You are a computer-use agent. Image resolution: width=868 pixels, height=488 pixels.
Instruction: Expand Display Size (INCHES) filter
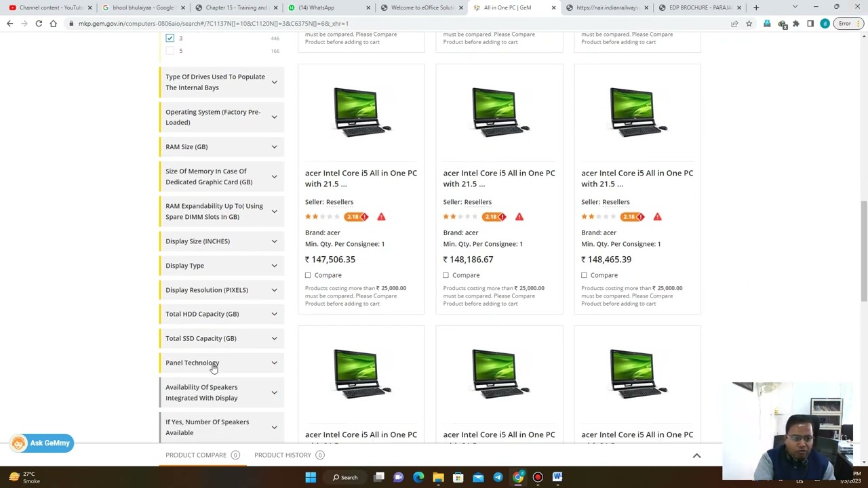(x=222, y=241)
